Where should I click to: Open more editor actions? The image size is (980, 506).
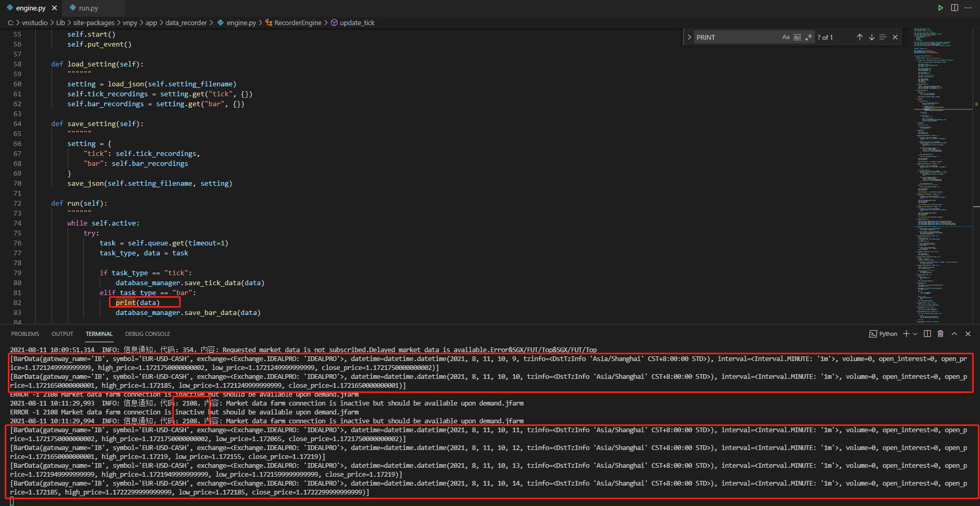click(x=968, y=7)
